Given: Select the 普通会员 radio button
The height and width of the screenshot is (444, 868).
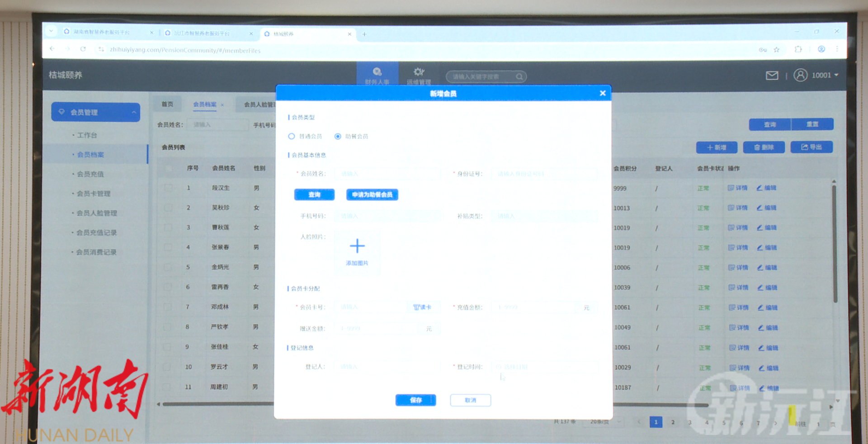Looking at the screenshot, I should click(292, 137).
